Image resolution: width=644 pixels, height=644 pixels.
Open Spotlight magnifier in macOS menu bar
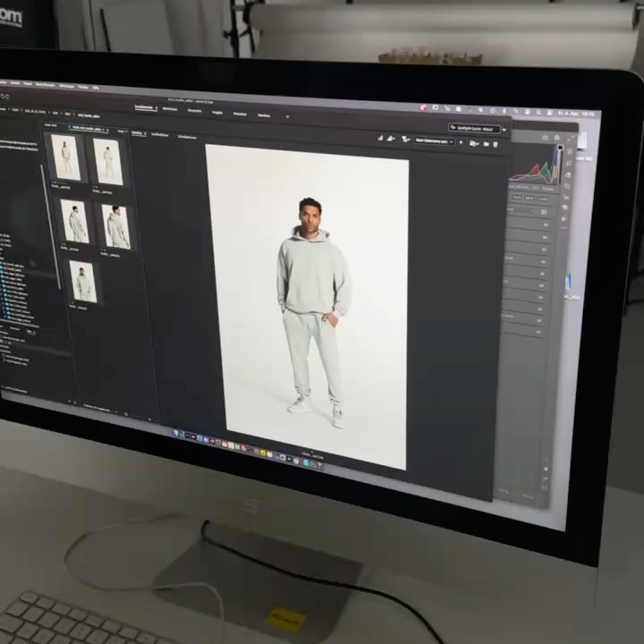coord(538,112)
